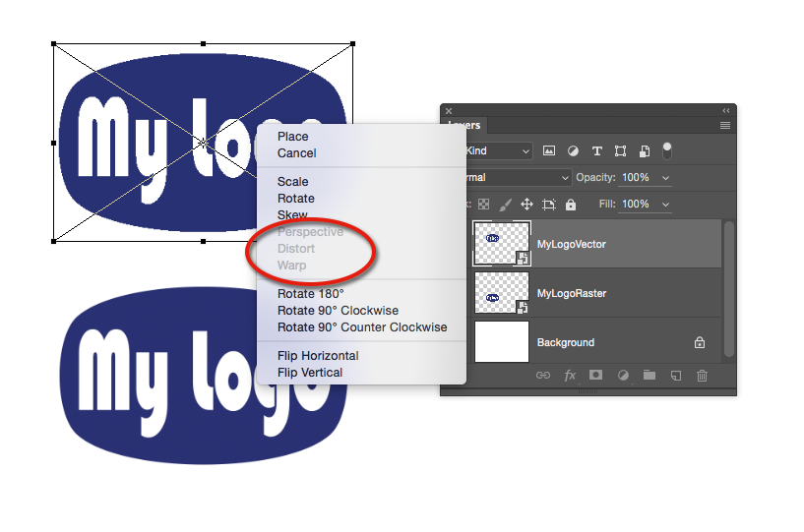
Task: Click greyed-out Distort menu item
Action: tap(296, 249)
